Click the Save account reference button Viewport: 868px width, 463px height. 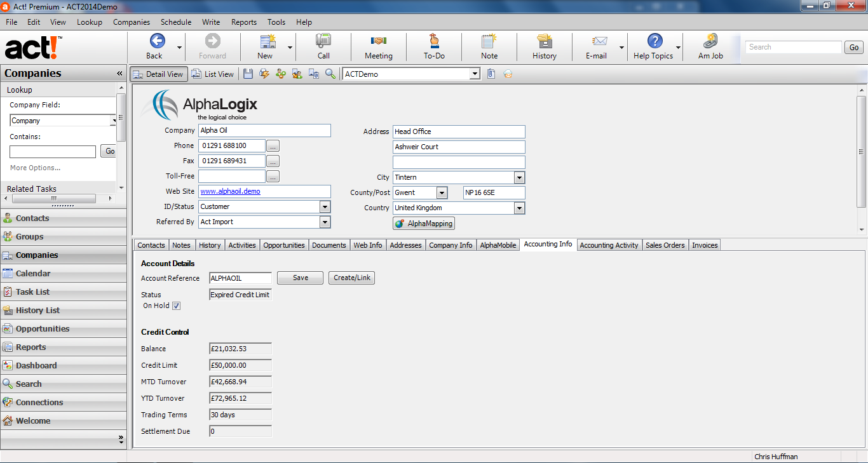(301, 278)
